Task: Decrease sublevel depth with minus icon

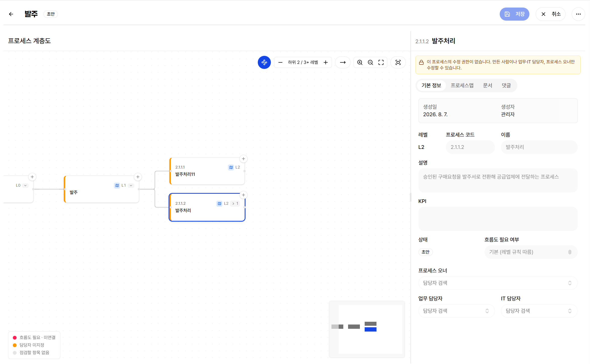Action: [x=280, y=62]
